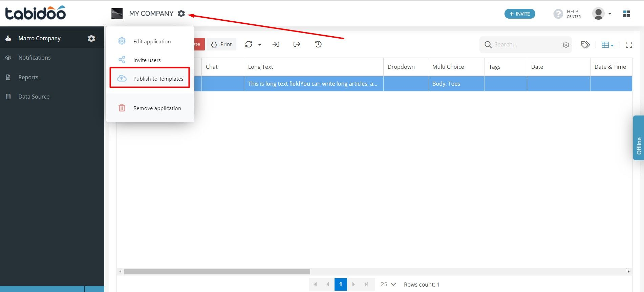This screenshot has width=644, height=292.
Task: Click the My Company application thumbnail
Action: (117, 14)
